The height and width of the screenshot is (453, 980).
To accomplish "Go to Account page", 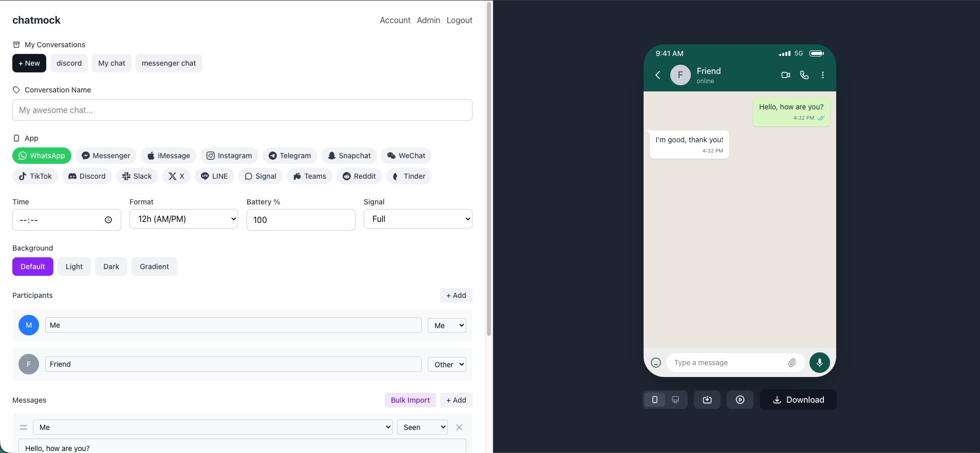I will point(395,20).
